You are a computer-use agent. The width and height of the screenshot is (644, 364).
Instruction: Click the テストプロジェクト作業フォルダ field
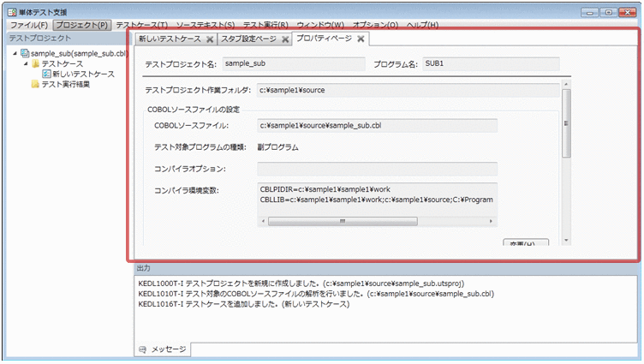click(408, 90)
